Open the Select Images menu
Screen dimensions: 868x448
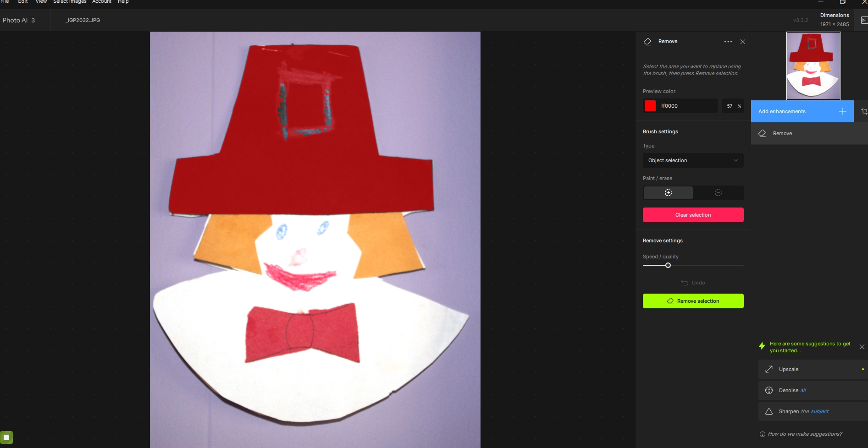point(70,2)
